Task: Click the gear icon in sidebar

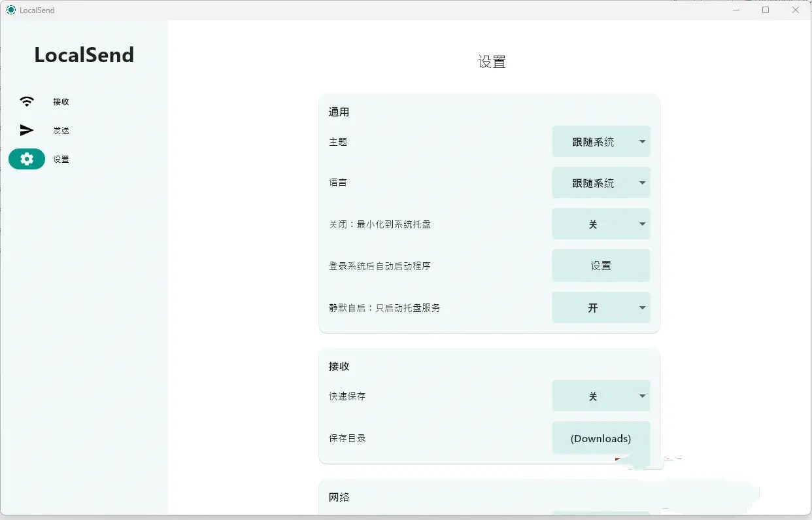Action: click(27, 159)
